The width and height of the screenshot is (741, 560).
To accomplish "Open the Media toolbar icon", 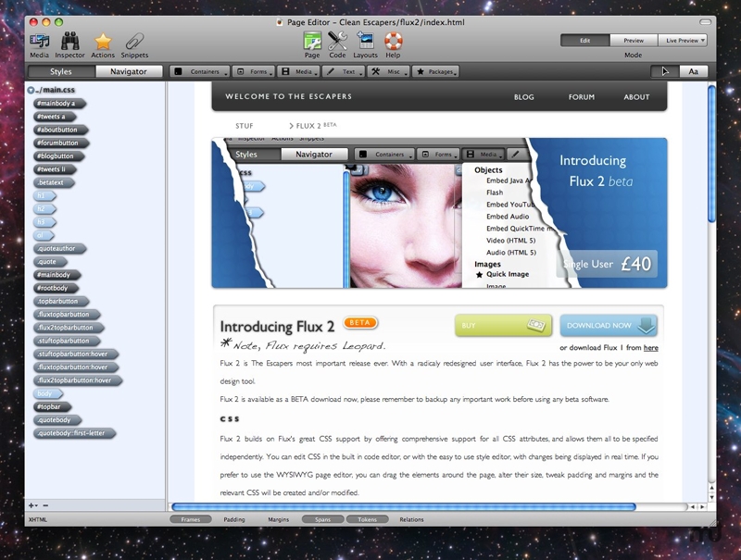I will coord(39,44).
